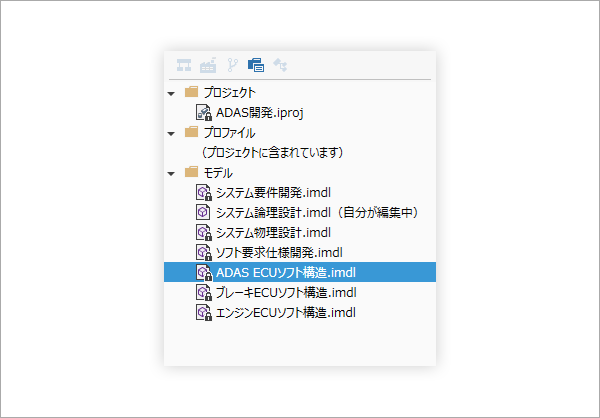
Task: Select ADAS開発.iproj project file
Action: (x=259, y=113)
